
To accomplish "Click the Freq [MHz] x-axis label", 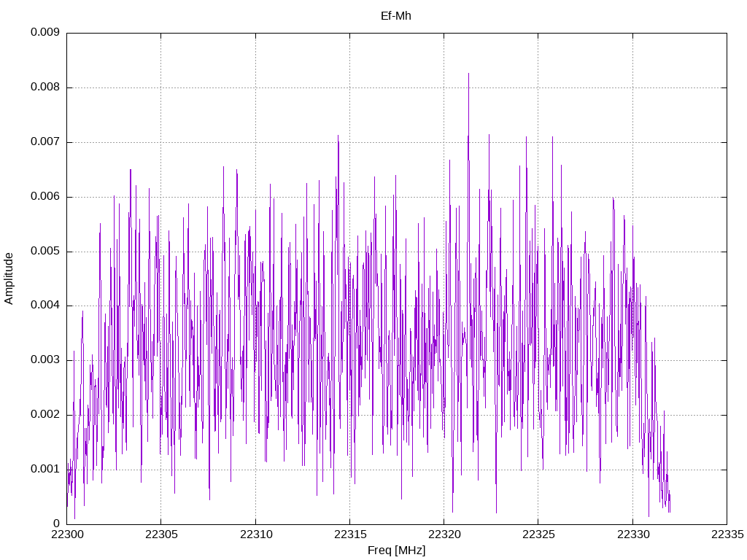I will (x=396, y=551).
